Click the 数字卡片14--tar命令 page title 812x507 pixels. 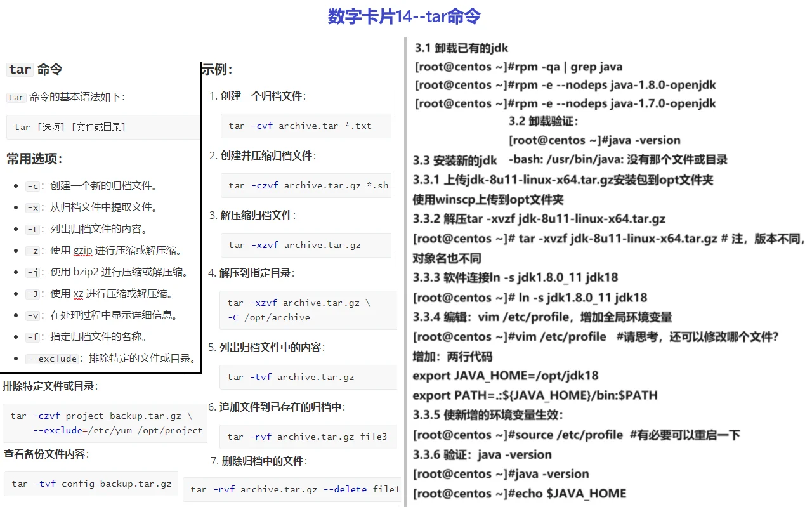pyautogui.click(x=403, y=16)
